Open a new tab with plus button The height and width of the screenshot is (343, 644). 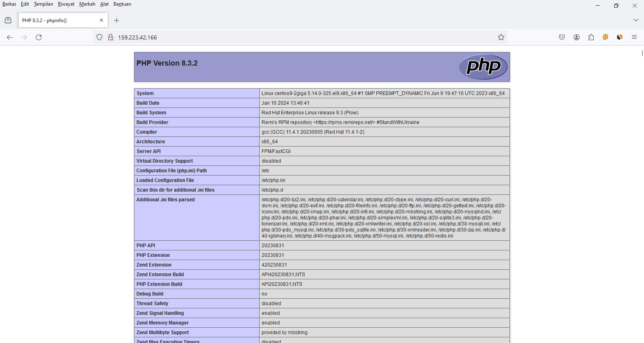[x=117, y=21]
